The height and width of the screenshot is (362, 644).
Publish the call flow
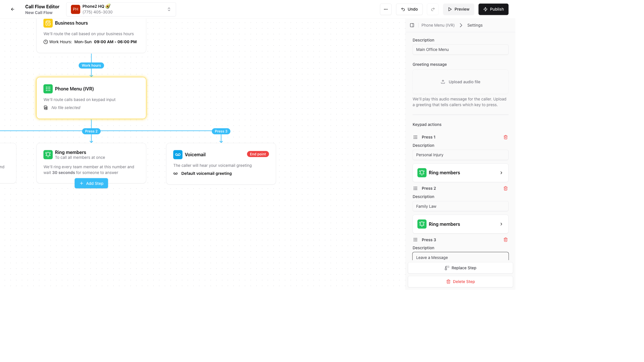click(493, 9)
